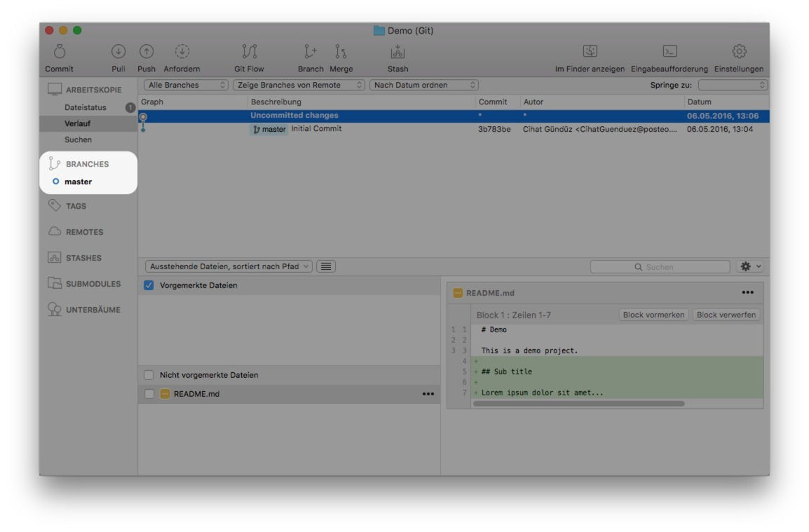Click the Merge toolbar icon
Viewport: 809px width, 532px height.
pos(341,52)
